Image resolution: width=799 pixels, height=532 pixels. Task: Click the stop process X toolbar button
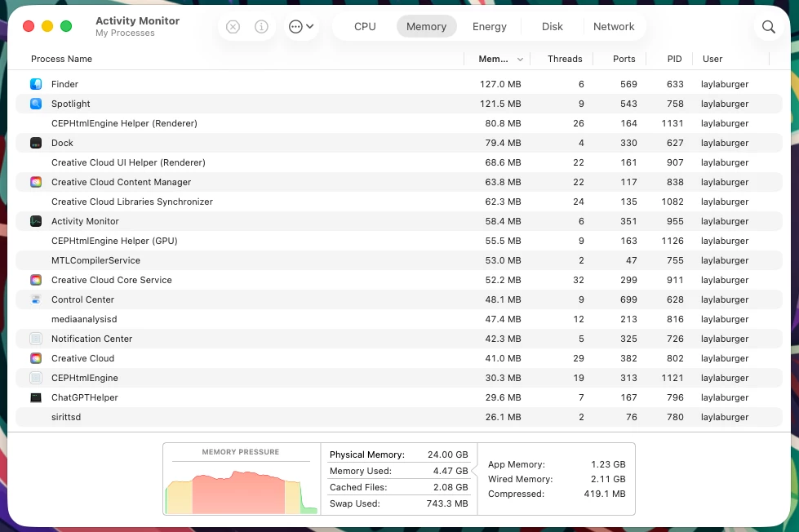(x=233, y=26)
